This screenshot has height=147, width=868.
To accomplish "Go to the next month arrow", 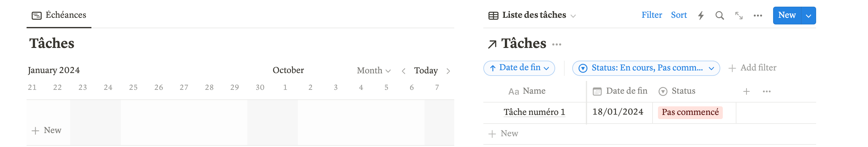I will 448,71.
